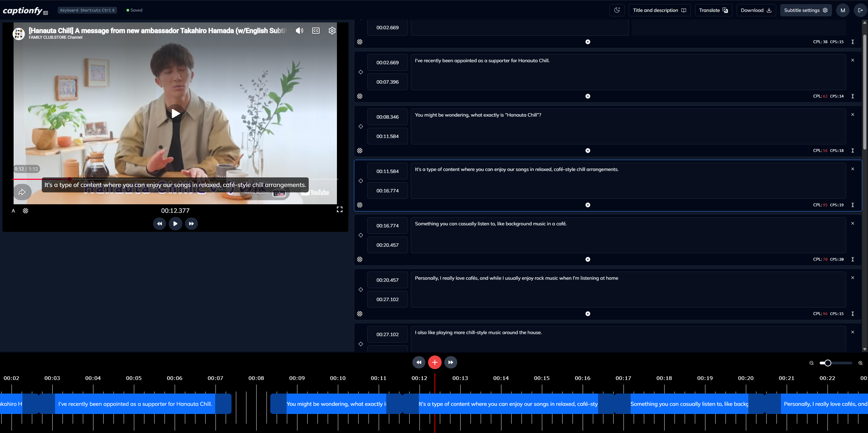Insert subtitle below the café-style chill arrangements line
Screen dimensions: 868x433
pos(588,205)
